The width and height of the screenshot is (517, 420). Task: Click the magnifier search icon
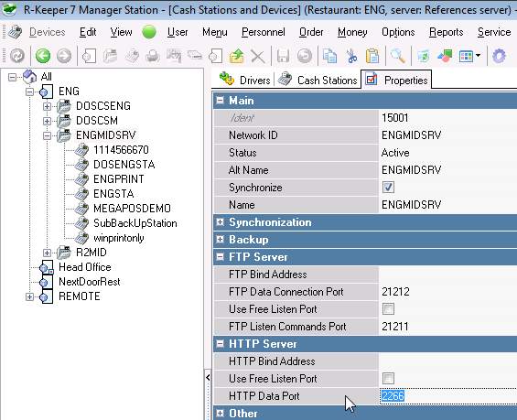click(x=398, y=56)
